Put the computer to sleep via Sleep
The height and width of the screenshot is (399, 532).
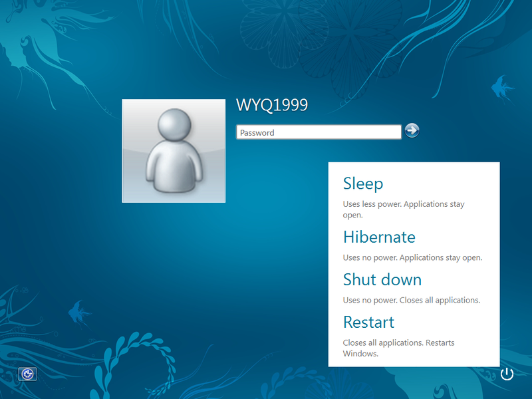tap(363, 184)
